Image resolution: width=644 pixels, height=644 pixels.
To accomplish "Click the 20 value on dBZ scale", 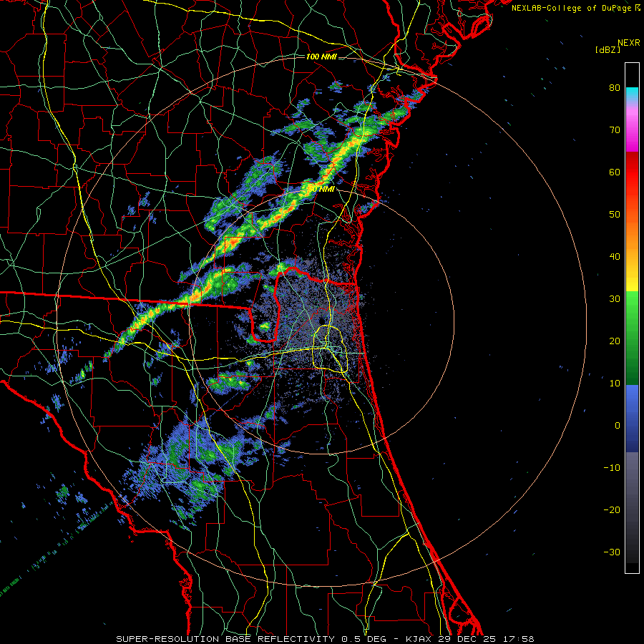I will (615, 341).
